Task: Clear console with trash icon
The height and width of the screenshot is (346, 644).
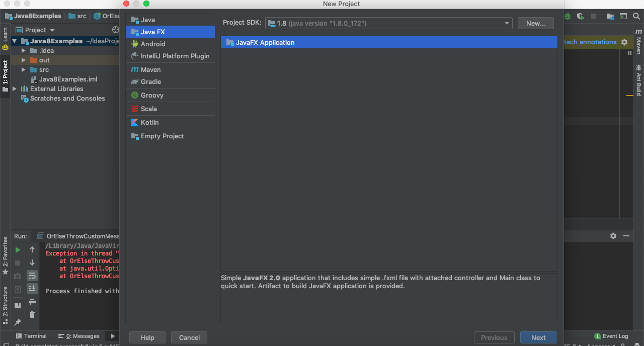Action: click(32, 314)
